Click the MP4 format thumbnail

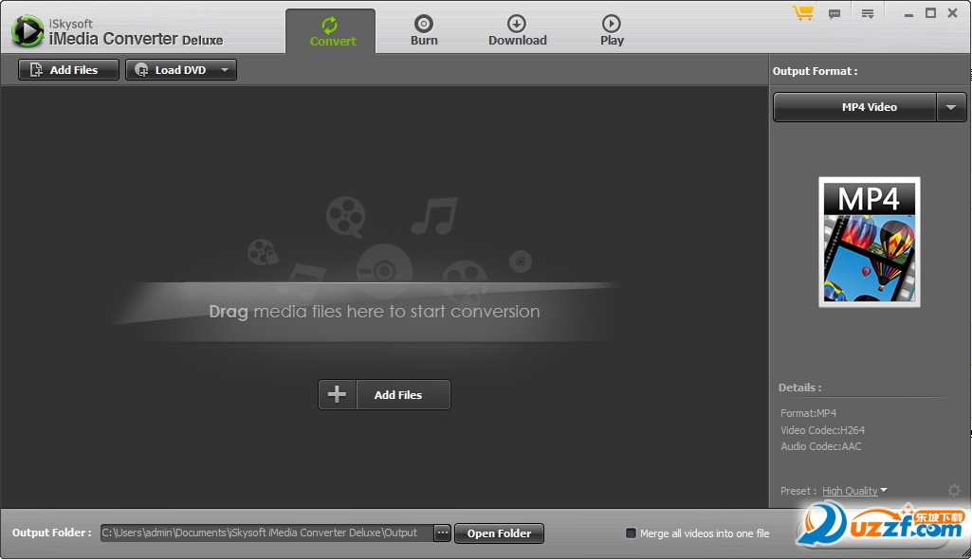[x=869, y=243]
